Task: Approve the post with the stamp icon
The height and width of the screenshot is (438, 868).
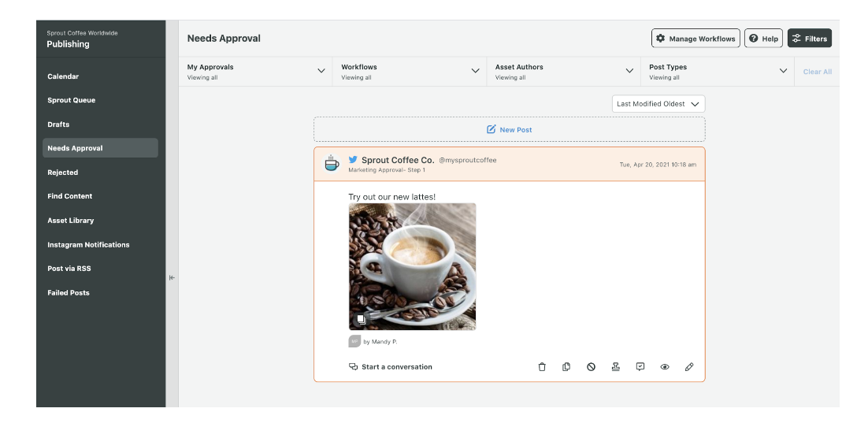Action: [616, 367]
